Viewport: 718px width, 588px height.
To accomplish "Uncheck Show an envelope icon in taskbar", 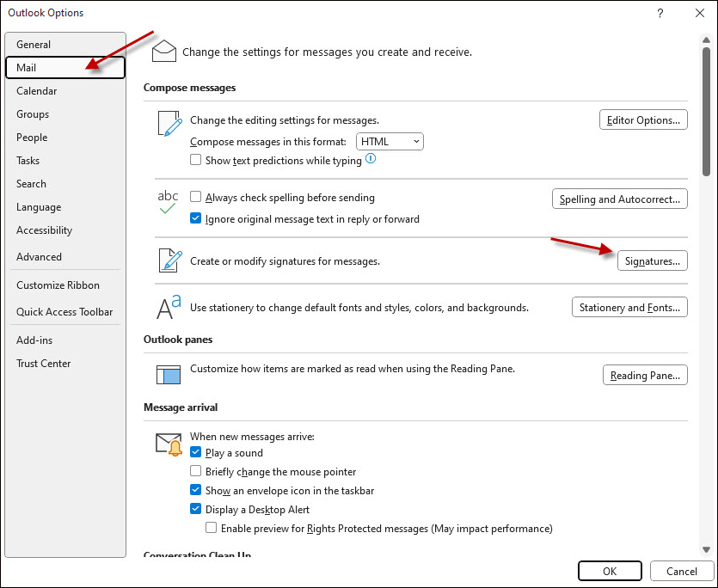I will tap(195, 490).
